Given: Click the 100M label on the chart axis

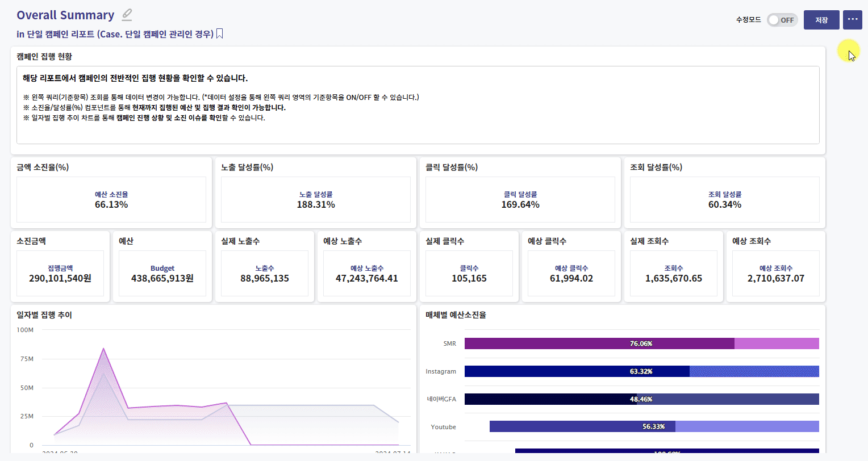Looking at the screenshot, I should click(x=25, y=330).
